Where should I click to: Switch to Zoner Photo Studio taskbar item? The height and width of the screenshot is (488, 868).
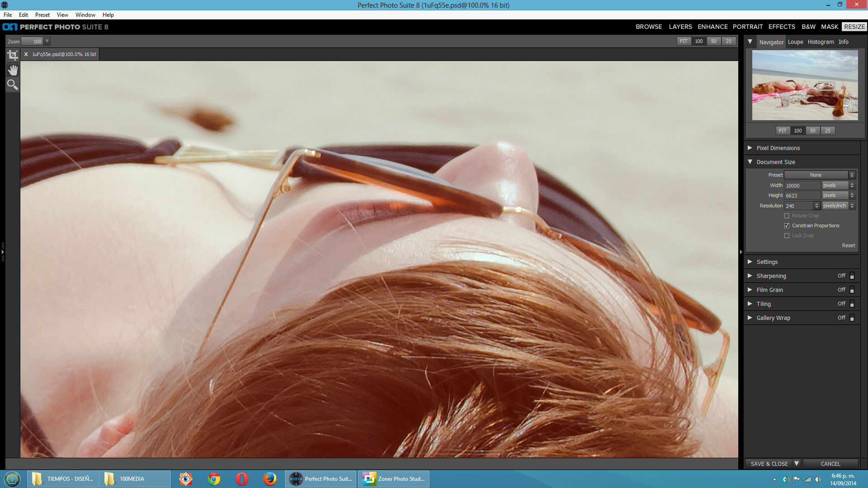[394, 479]
